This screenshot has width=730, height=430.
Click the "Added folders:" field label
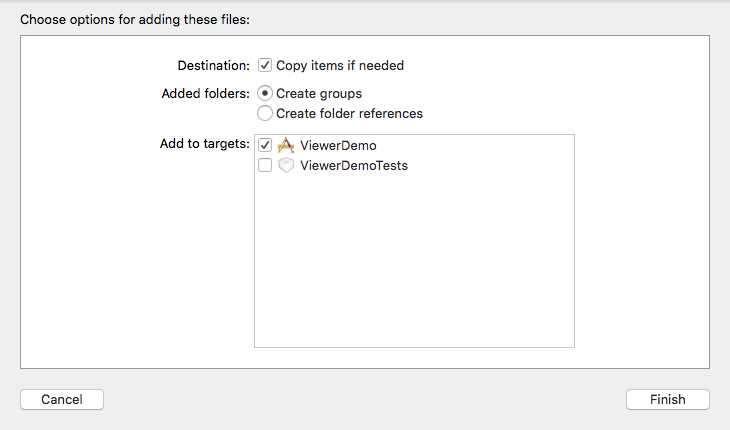(205, 94)
